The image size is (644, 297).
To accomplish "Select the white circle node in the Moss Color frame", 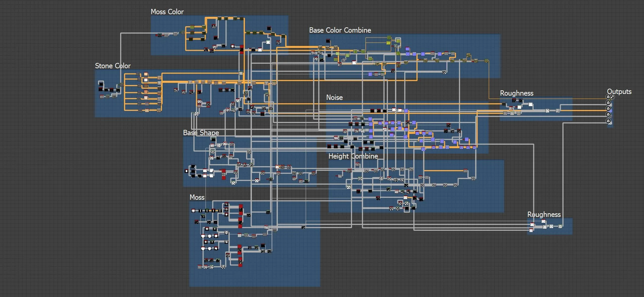I will [232, 46].
